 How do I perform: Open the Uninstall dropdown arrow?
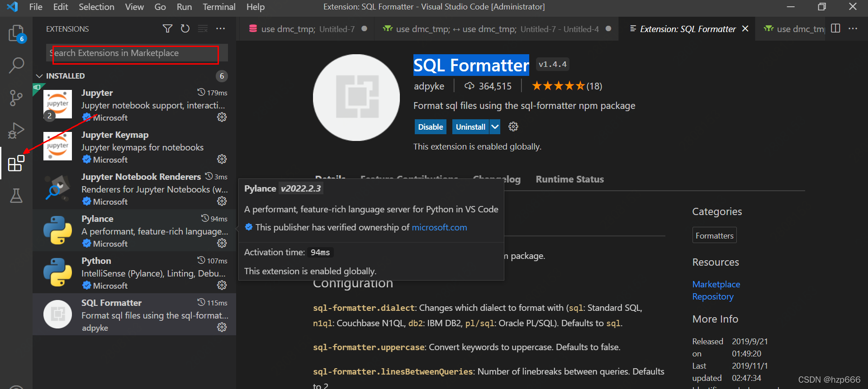tap(495, 127)
